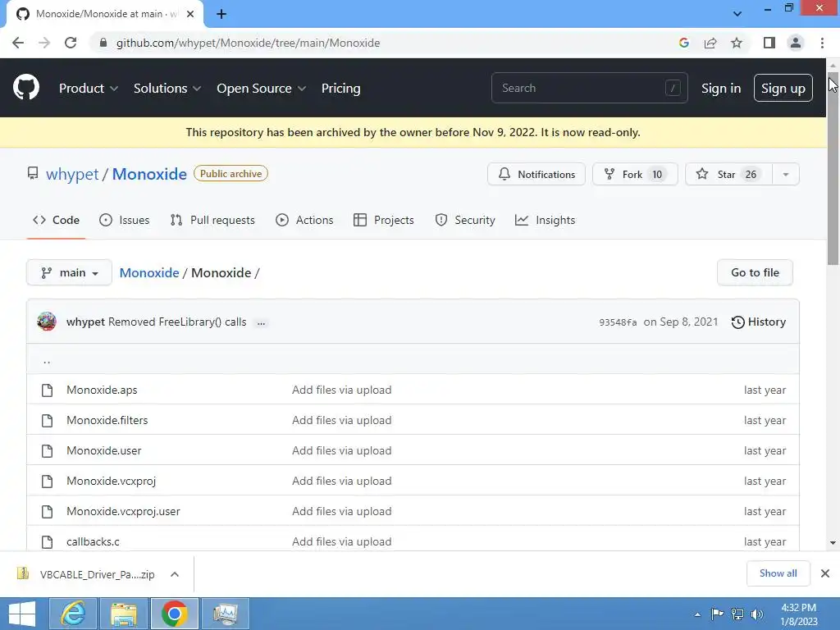Click the GitHub search field

pos(589,88)
